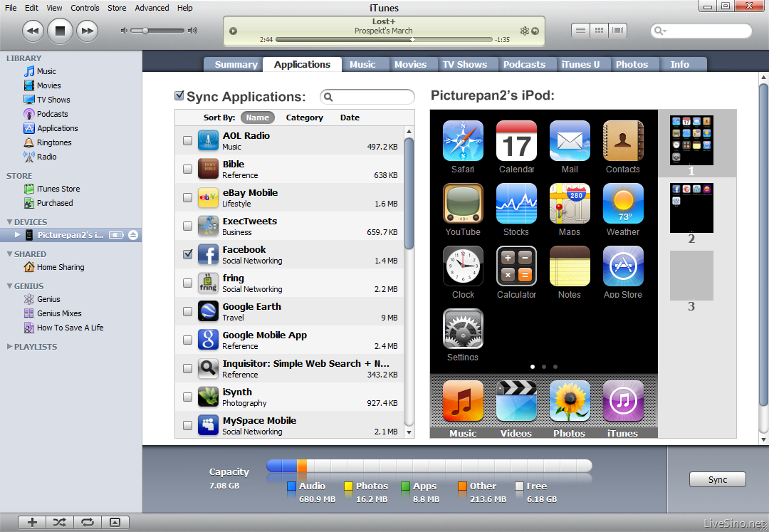Select the Videos icon in the dock

click(x=516, y=401)
